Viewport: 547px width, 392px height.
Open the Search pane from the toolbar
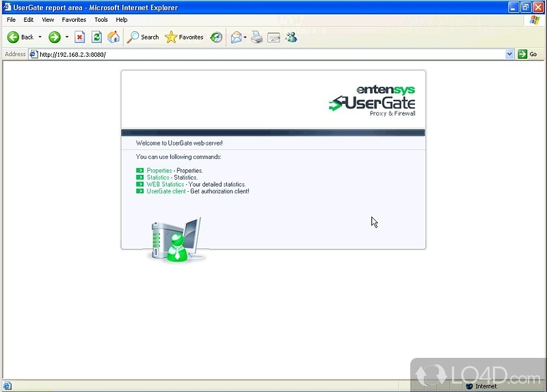pos(143,37)
